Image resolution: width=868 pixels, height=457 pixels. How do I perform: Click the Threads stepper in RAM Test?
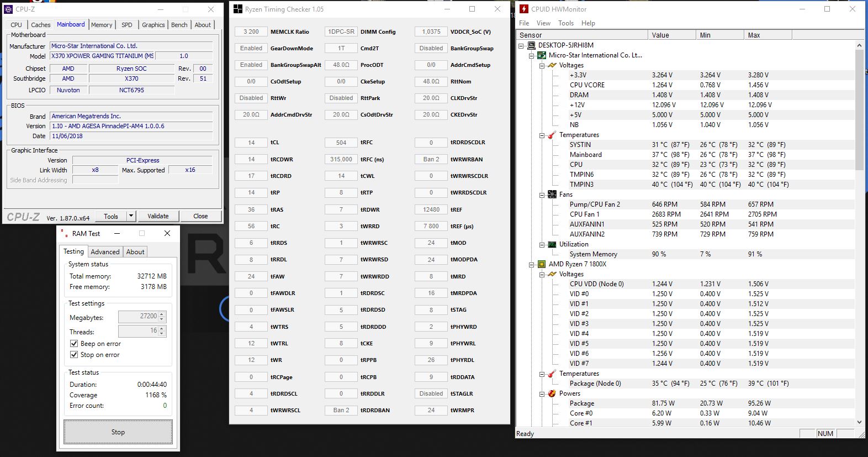point(162,330)
